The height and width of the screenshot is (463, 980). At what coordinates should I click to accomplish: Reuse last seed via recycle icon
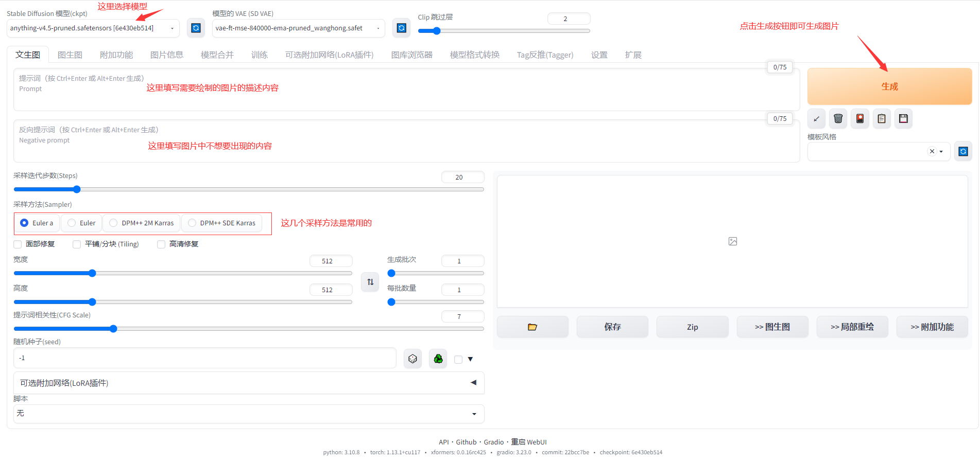pos(438,358)
